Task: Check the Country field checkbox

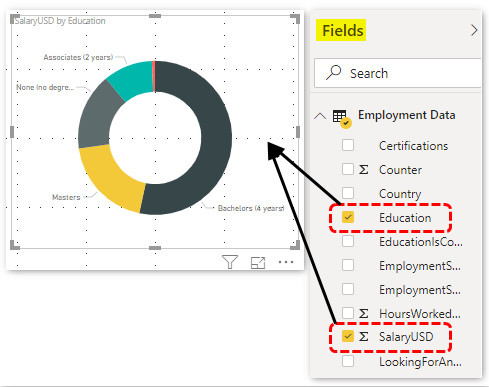Action: [348, 193]
